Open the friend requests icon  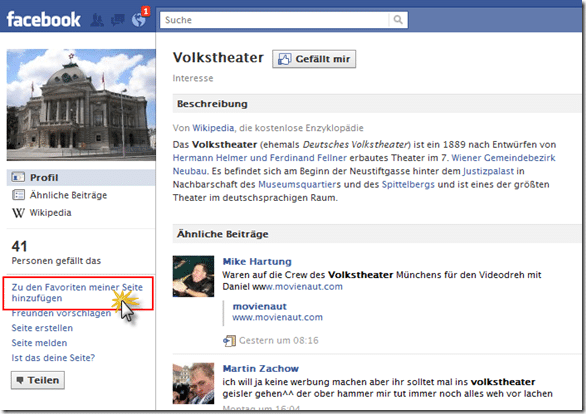[x=97, y=20]
